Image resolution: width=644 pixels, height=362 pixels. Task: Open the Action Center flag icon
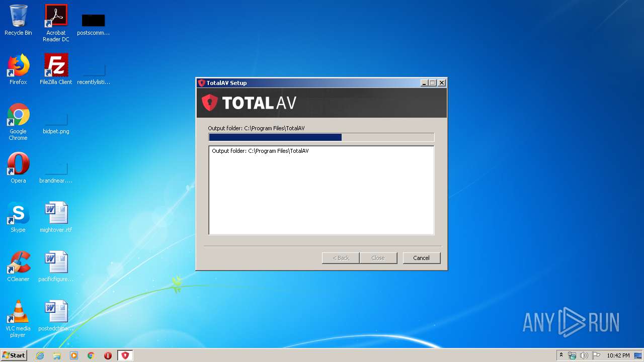tap(596, 355)
